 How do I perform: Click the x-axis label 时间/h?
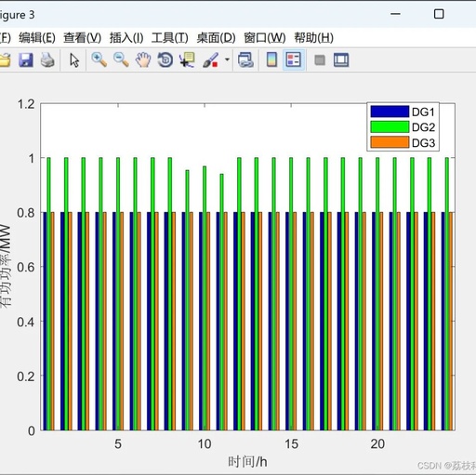tap(247, 462)
